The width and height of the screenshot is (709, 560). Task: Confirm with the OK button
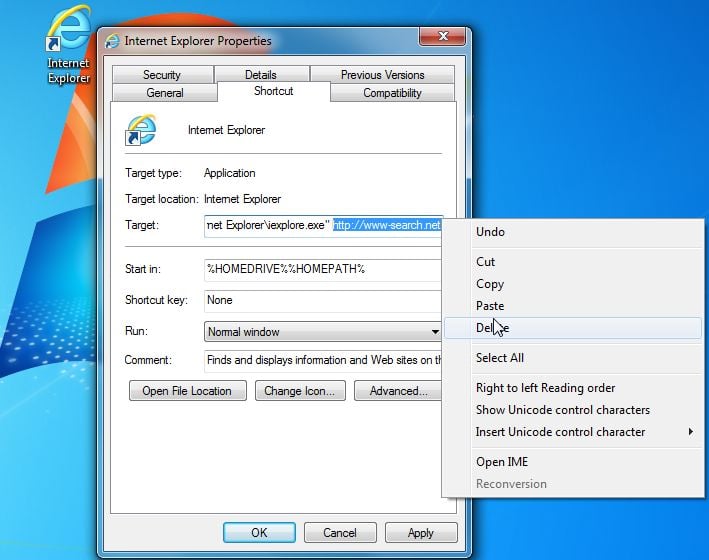tap(260, 532)
